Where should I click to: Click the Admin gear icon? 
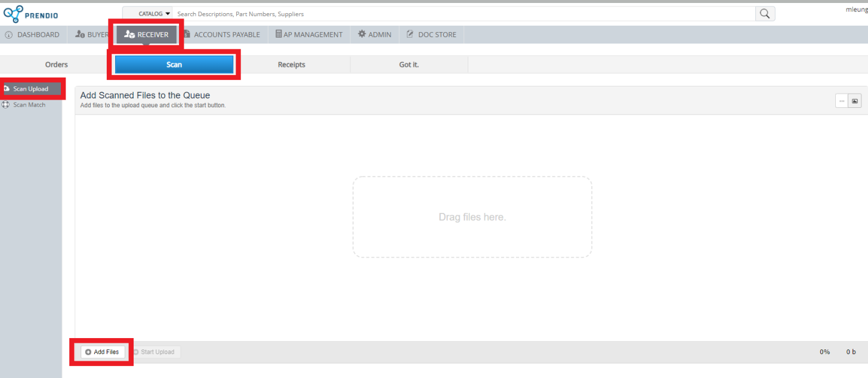(362, 35)
